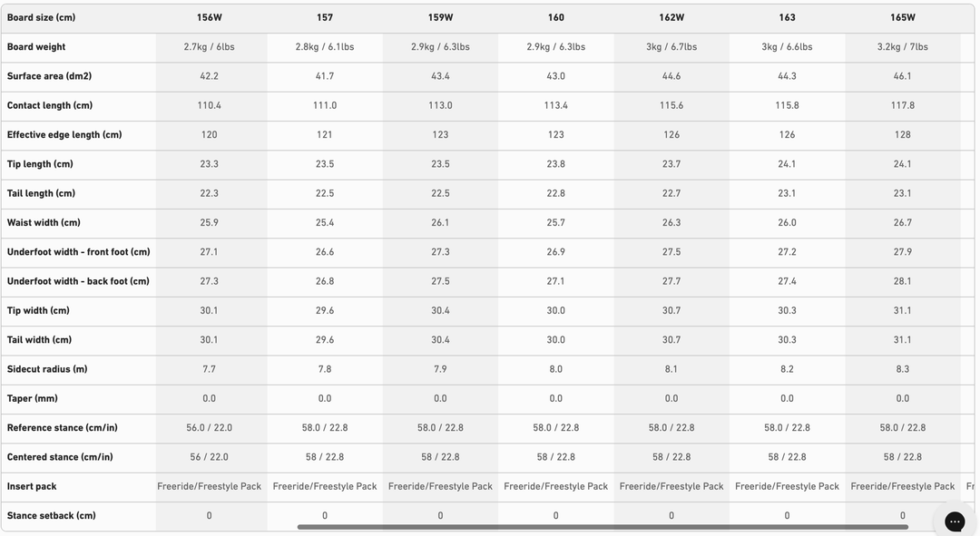Select the Reference stance row label

click(62, 428)
